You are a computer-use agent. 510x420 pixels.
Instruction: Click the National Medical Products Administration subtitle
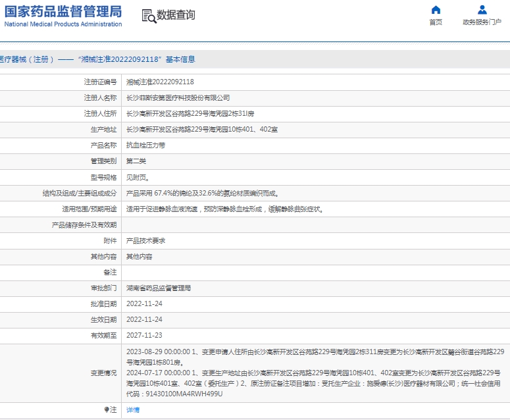pos(63,24)
